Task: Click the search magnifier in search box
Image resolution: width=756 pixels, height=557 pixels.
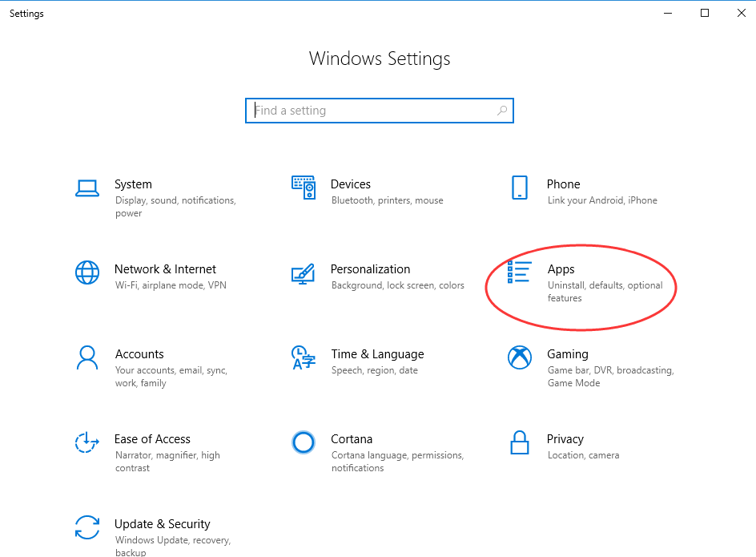Action: (x=502, y=111)
